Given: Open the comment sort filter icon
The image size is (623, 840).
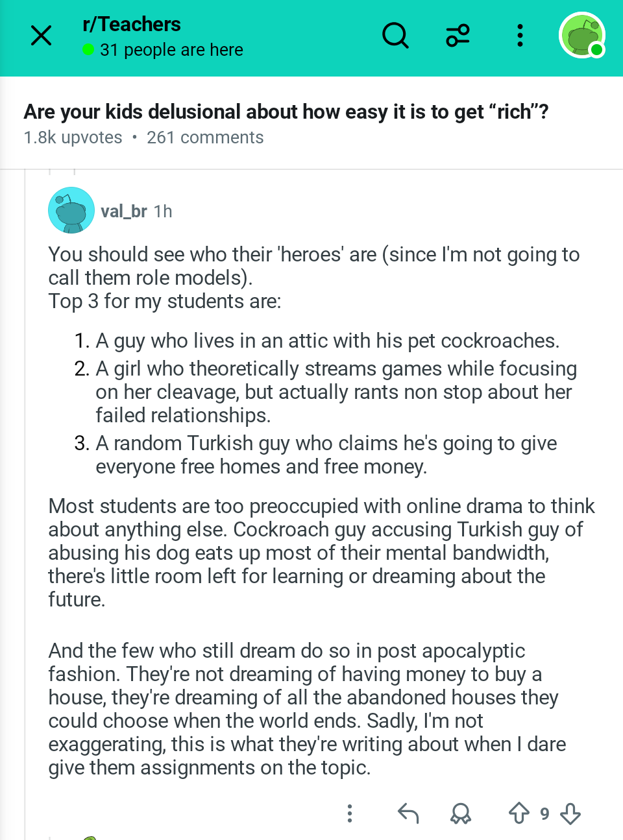Looking at the screenshot, I should [458, 36].
